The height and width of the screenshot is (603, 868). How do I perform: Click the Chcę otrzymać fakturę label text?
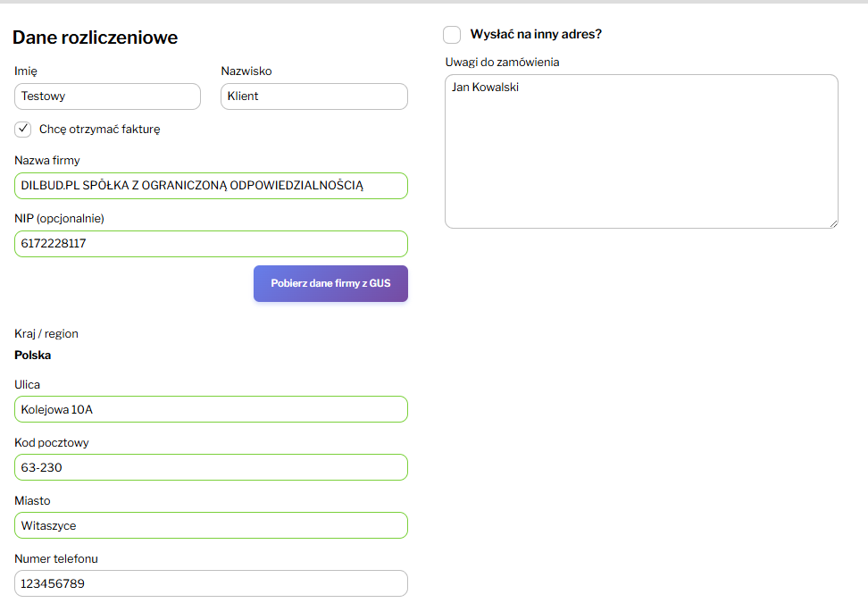(x=99, y=130)
